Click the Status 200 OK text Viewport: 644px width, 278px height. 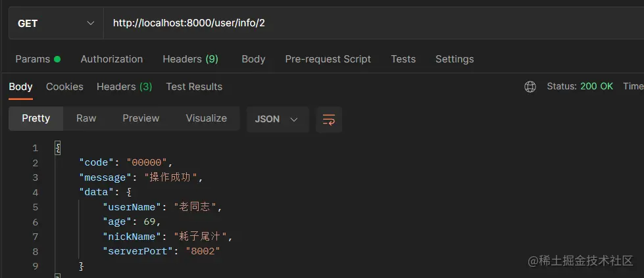(580, 86)
